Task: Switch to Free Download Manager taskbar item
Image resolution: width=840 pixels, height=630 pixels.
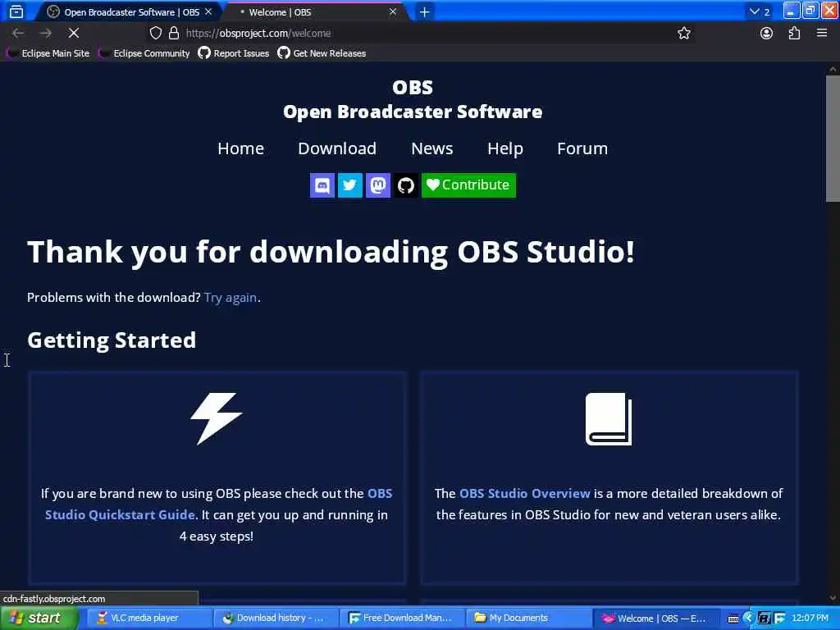Action: [402, 619]
